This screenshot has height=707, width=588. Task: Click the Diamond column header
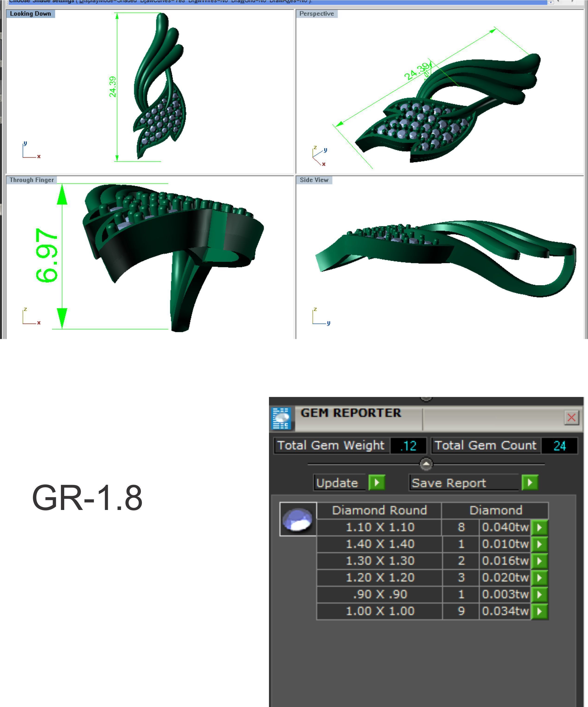coord(495,510)
